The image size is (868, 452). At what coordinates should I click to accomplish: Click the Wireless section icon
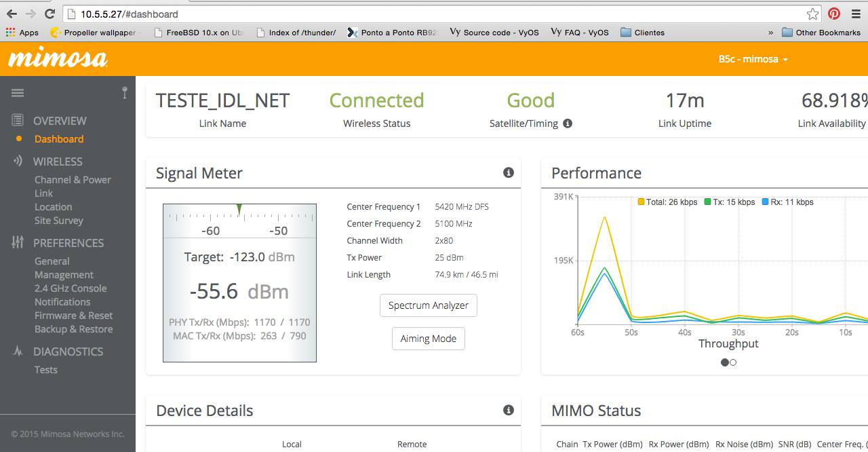pyautogui.click(x=18, y=161)
